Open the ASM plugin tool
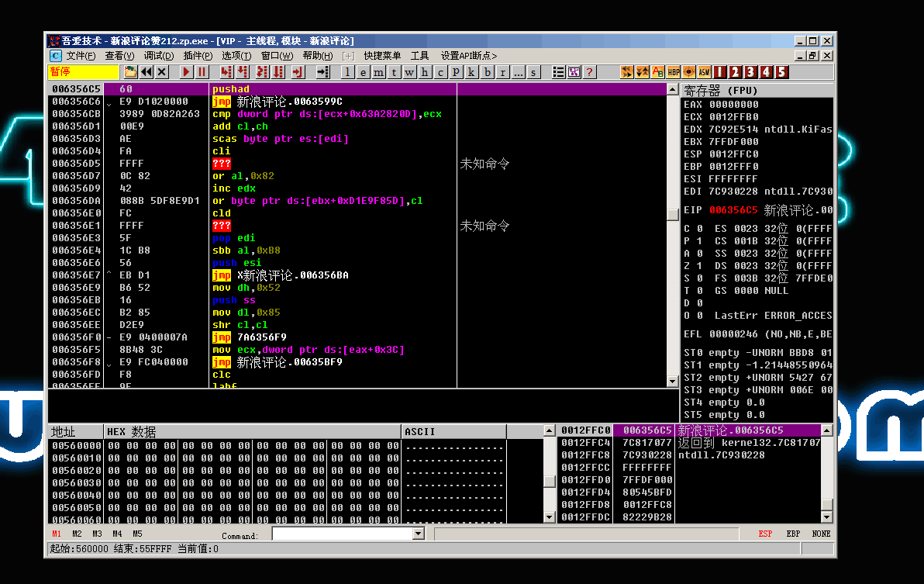 (x=704, y=71)
